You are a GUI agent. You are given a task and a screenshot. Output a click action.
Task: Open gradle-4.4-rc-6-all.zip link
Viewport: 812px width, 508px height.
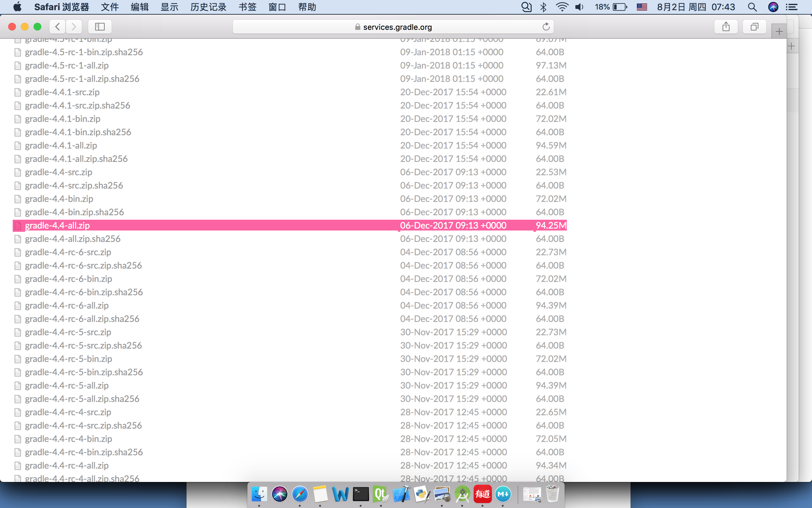(x=67, y=305)
